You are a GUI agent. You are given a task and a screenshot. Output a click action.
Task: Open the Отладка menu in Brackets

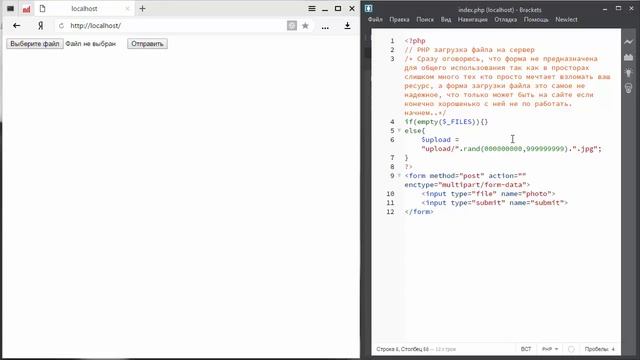[505, 20]
